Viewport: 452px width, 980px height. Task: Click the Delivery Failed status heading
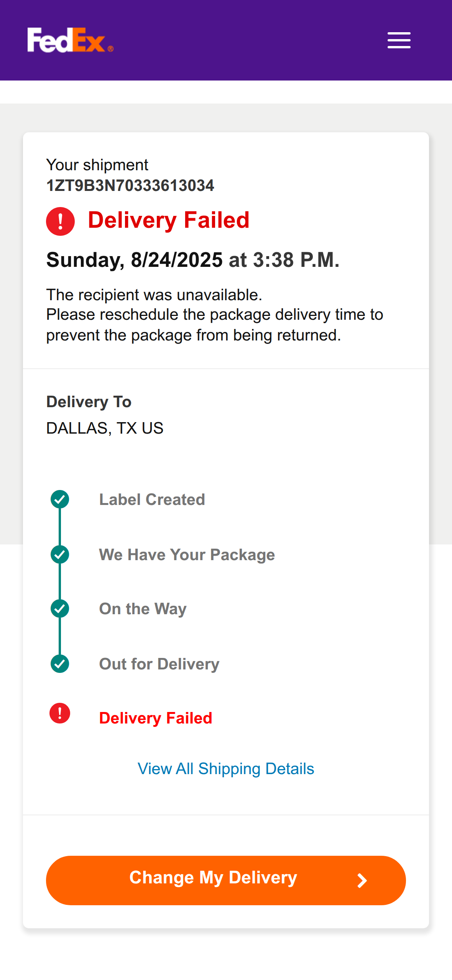169,220
